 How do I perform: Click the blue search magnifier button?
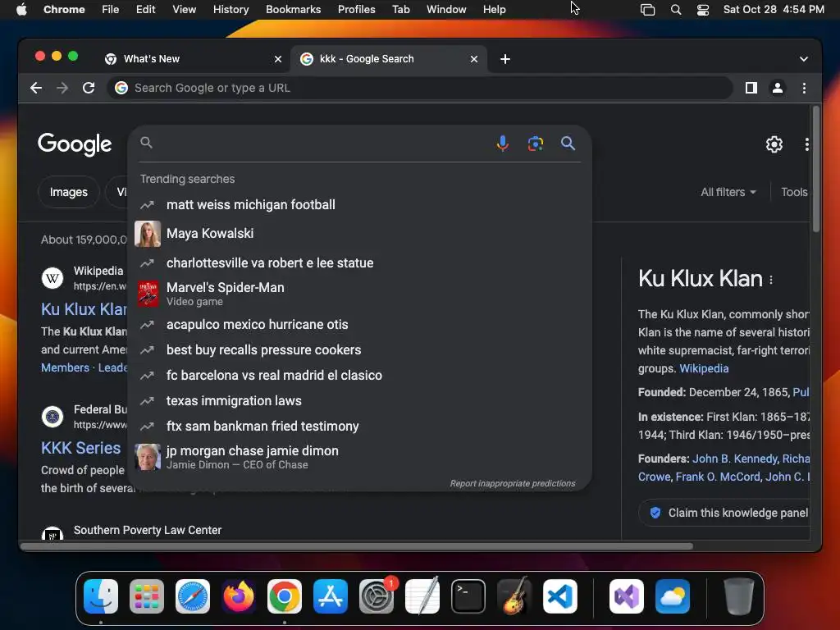pyautogui.click(x=568, y=143)
